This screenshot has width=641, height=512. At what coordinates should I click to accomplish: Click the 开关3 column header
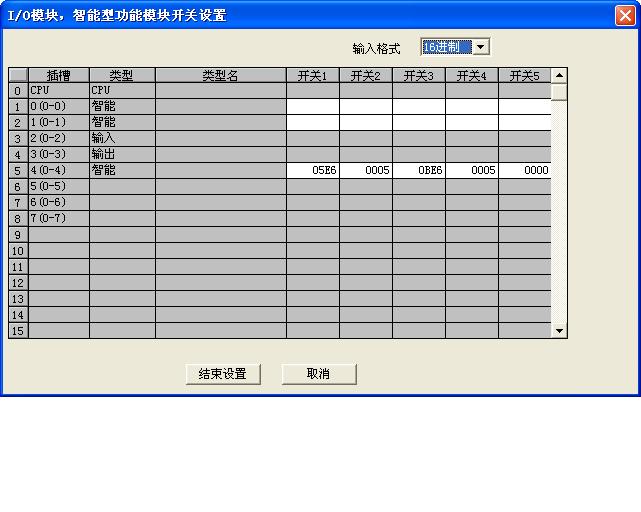pyautogui.click(x=419, y=76)
